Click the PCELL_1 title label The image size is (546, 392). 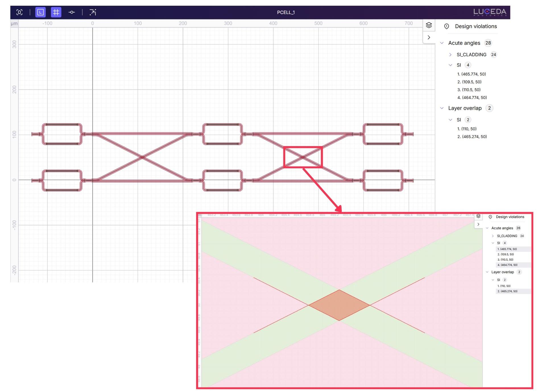[x=286, y=12]
